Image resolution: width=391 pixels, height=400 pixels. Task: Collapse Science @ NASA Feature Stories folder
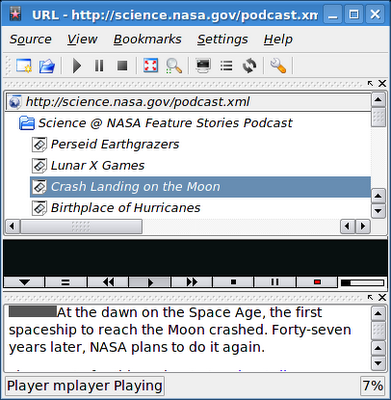click(x=27, y=123)
